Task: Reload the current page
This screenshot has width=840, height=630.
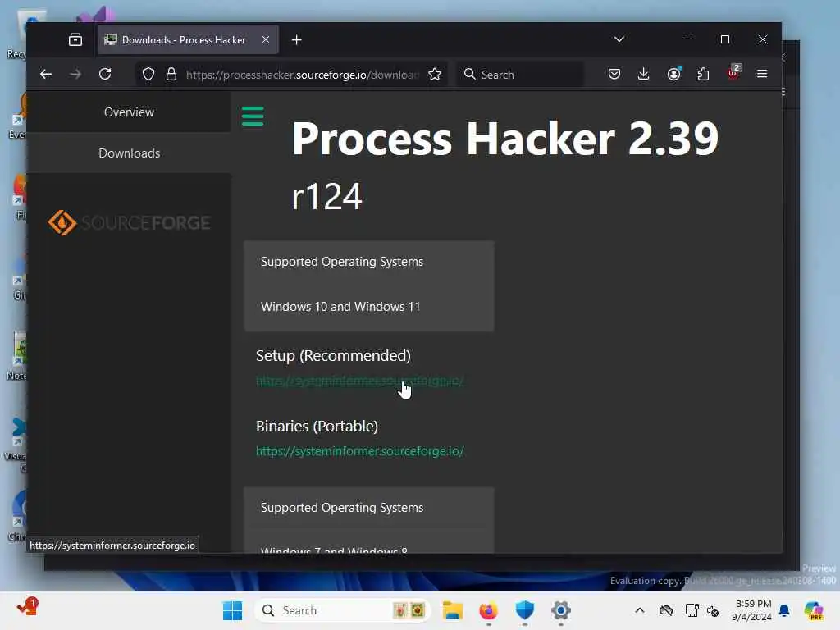Action: [x=105, y=74]
